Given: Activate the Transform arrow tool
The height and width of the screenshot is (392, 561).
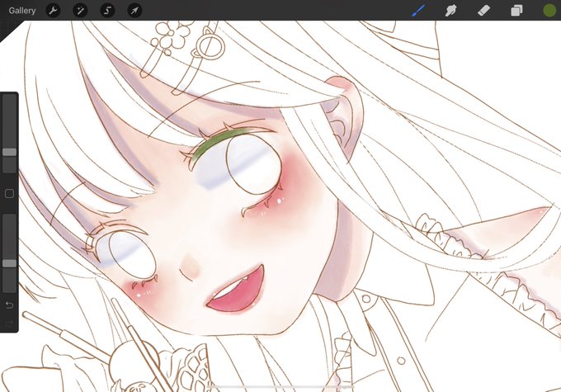Looking at the screenshot, I should tap(134, 11).
